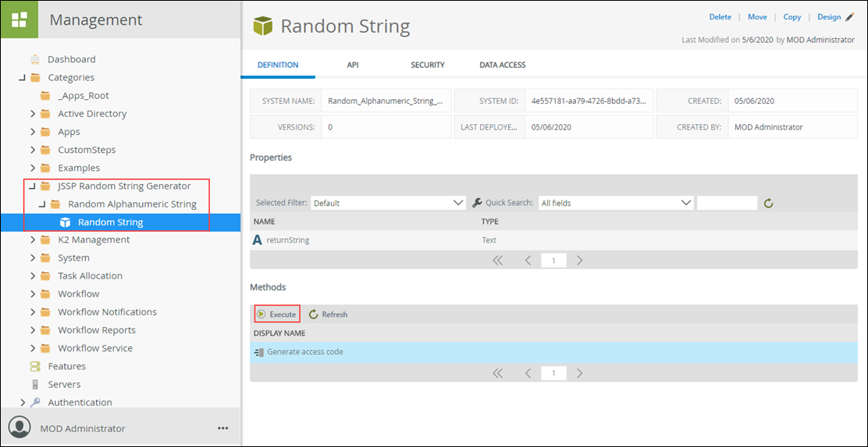Click the Refresh methods icon

tap(314, 314)
